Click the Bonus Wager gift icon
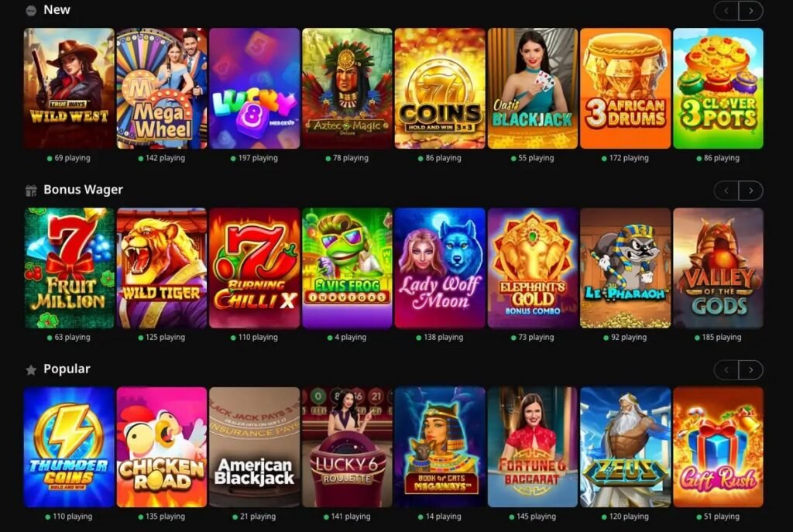Screen dimensions: 793x532 [x=31, y=190]
